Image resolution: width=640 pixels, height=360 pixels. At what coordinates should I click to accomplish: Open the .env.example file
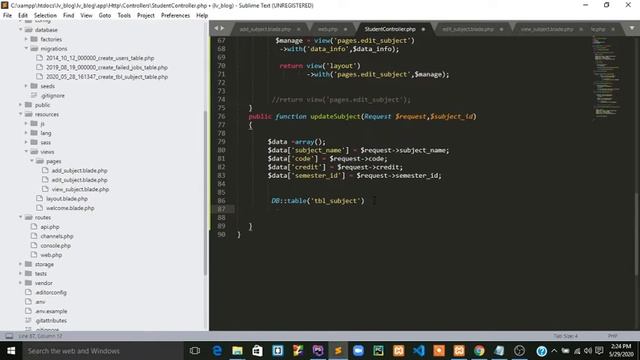51,311
